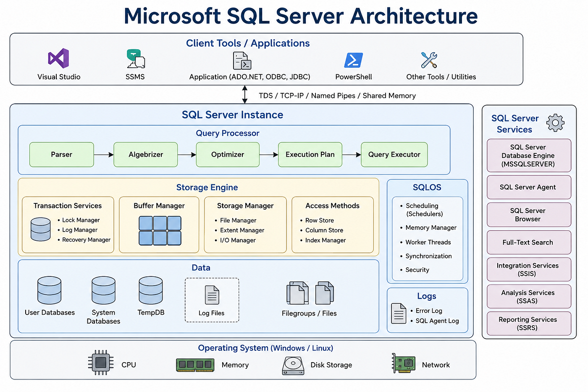
Task: Click the Transaction Services label
Action: click(68, 206)
